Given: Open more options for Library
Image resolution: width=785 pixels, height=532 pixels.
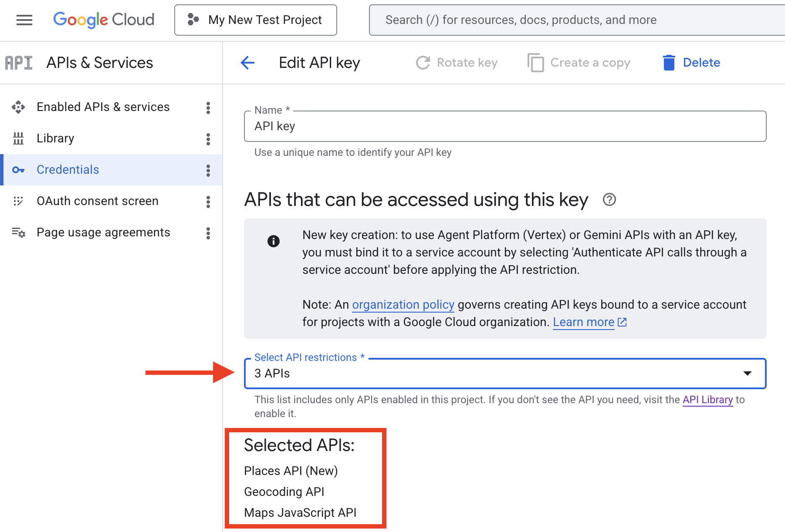Looking at the screenshot, I should pyautogui.click(x=208, y=139).
